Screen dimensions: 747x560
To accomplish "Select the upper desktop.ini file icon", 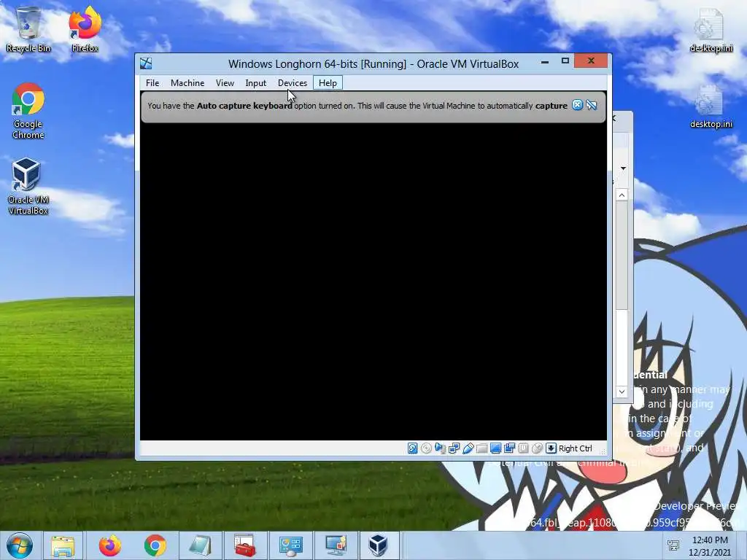I will pos(711,31).
